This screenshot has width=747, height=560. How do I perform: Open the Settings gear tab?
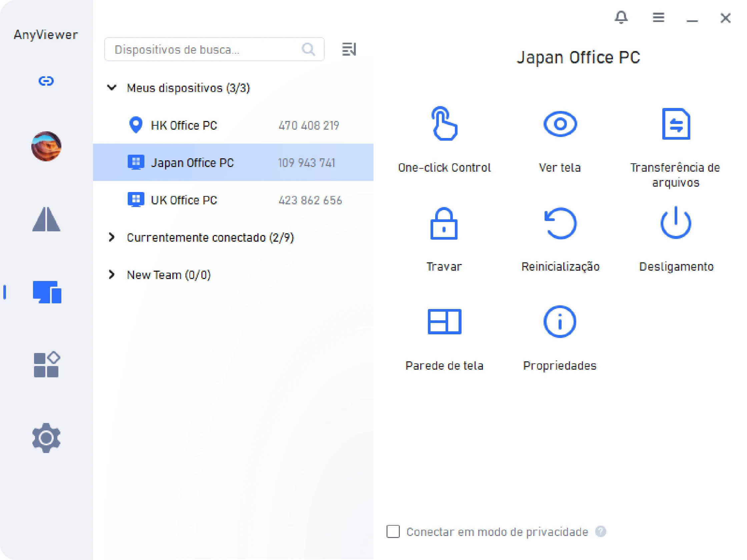click(x=46, y=438)
